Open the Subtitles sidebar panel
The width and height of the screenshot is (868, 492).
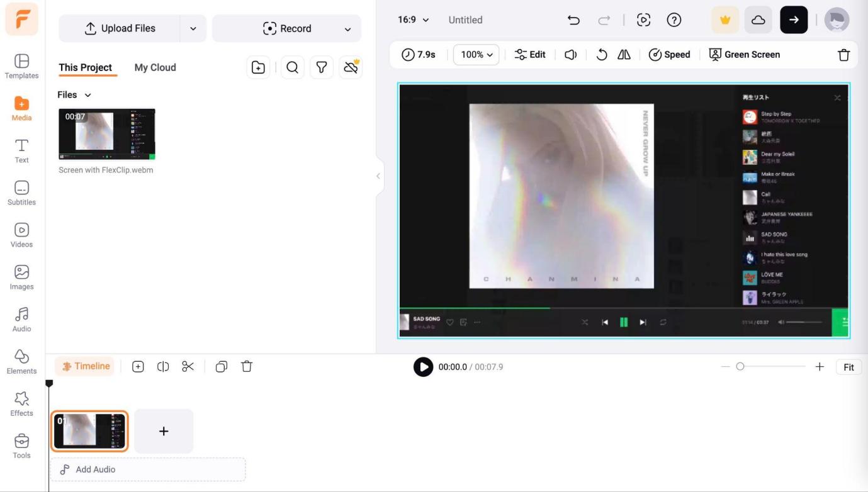pos(21,193)
